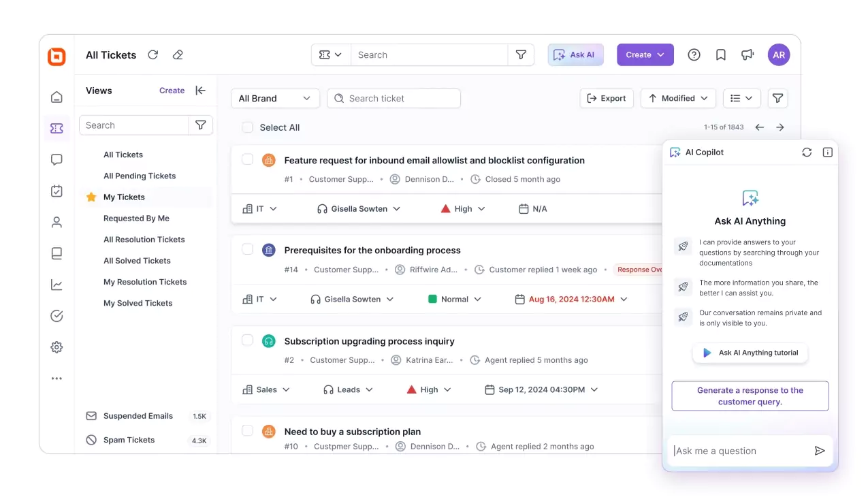Switch to the My Tickets view
The image size is (868, 497).
pos(123,197)
